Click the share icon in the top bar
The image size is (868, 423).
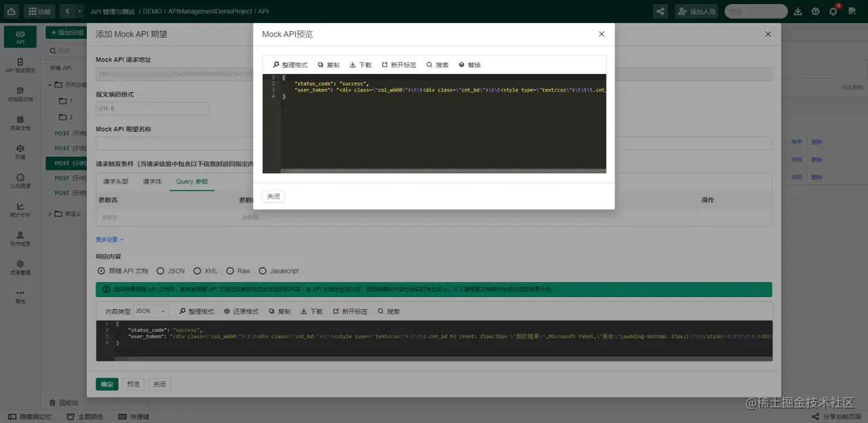(660, 11)
